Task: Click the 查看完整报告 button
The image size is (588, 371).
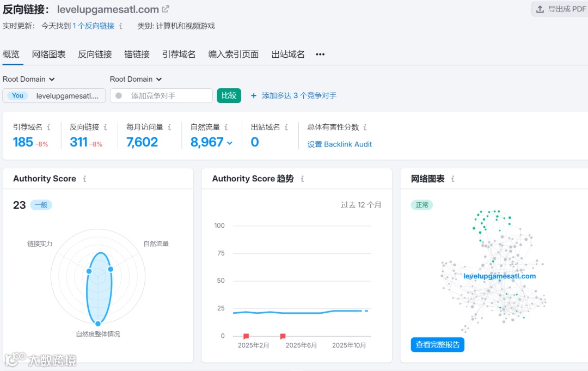Action: pyautogui.click(x=438, y=344)
